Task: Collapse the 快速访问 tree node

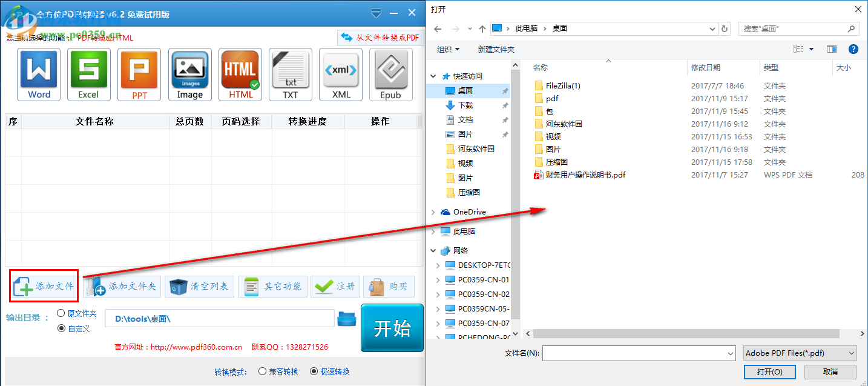Action: pyautogui.click(x=433, y=76)
